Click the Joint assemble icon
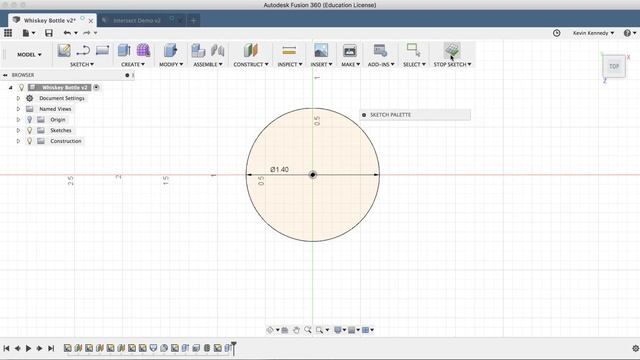The image size is (640, 360). click(x=218, y=51)
